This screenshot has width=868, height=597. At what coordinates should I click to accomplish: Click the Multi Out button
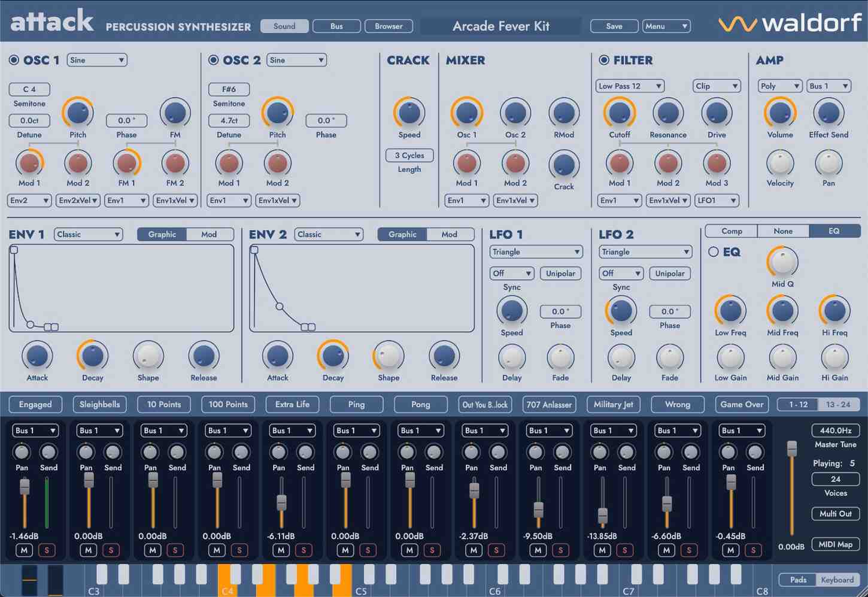click(835, 513)
